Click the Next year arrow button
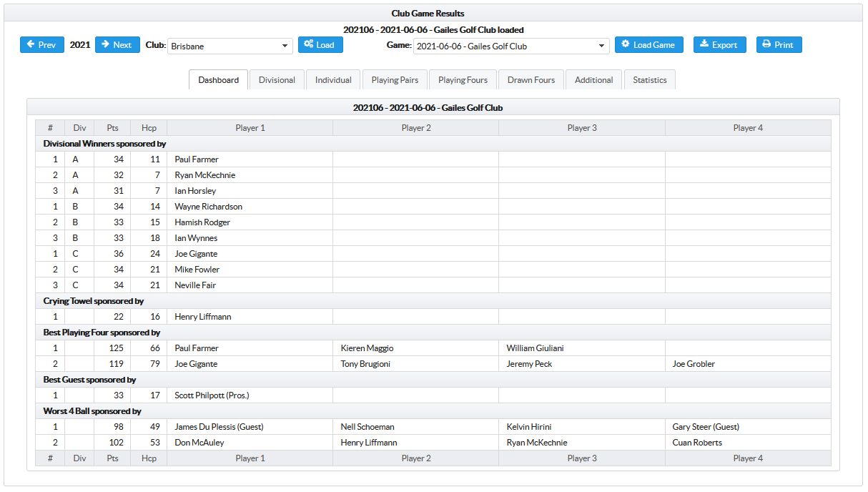The image size is (868, 492). pos(117,44)
